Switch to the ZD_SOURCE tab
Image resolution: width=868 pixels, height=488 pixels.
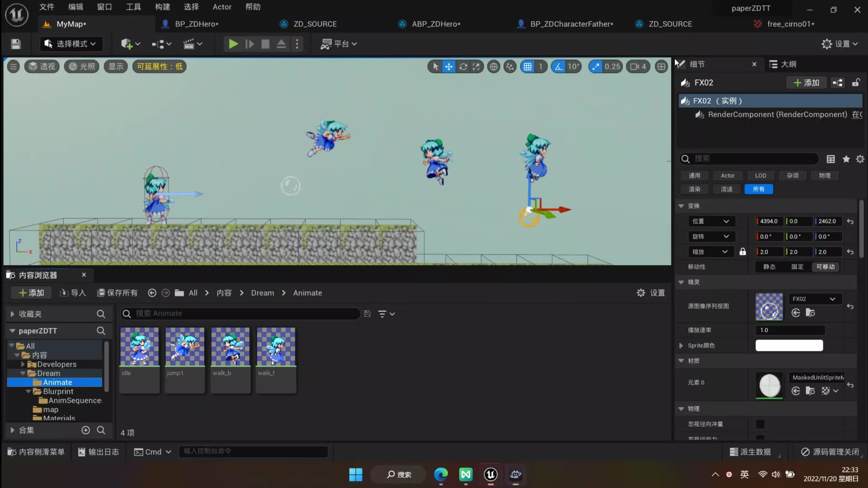pos(314,24)
